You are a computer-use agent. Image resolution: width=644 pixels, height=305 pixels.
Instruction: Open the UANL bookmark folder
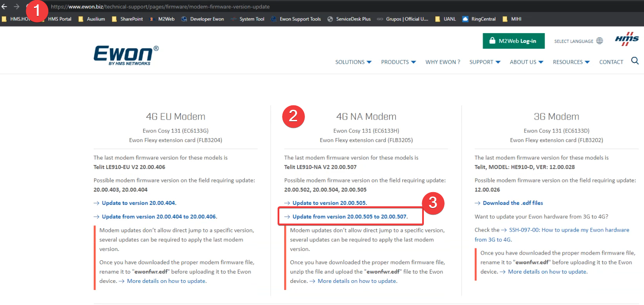(x=446, y=19)
